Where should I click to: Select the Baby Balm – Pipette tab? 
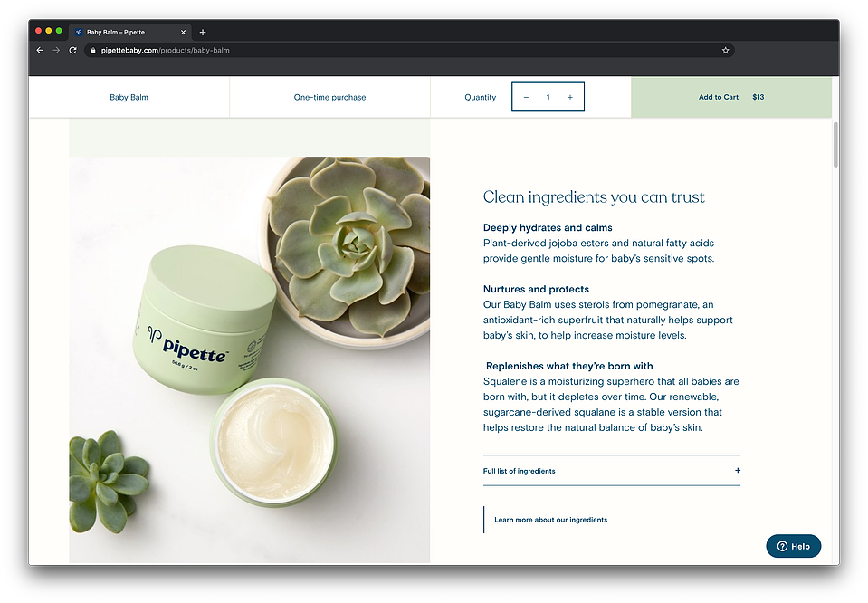pyautogui.click(x=130, y=32)
